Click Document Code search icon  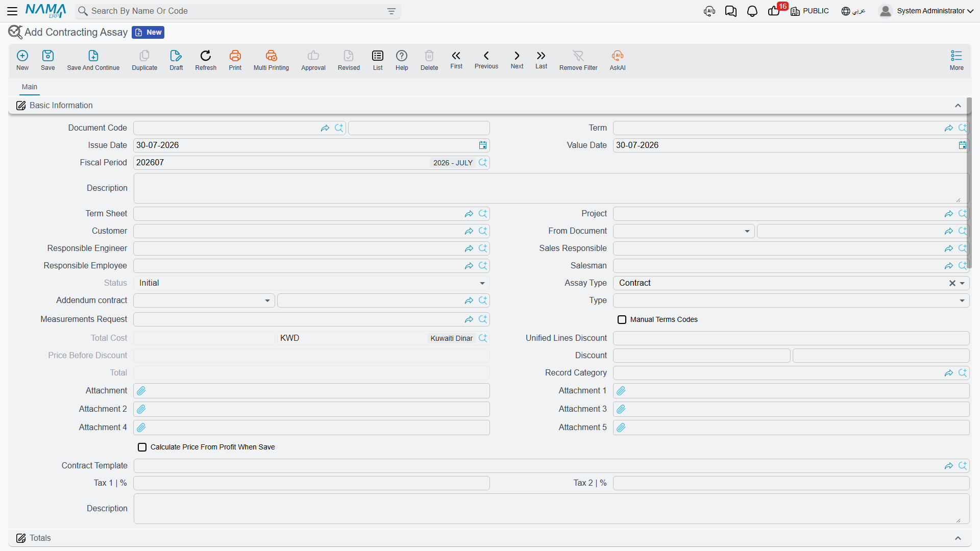(x=339, y=128)
